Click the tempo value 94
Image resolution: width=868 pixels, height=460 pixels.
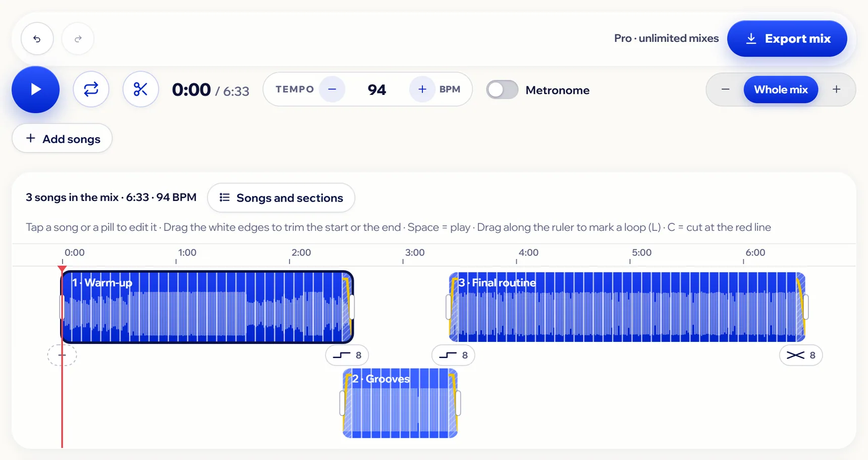pos(377,90)
